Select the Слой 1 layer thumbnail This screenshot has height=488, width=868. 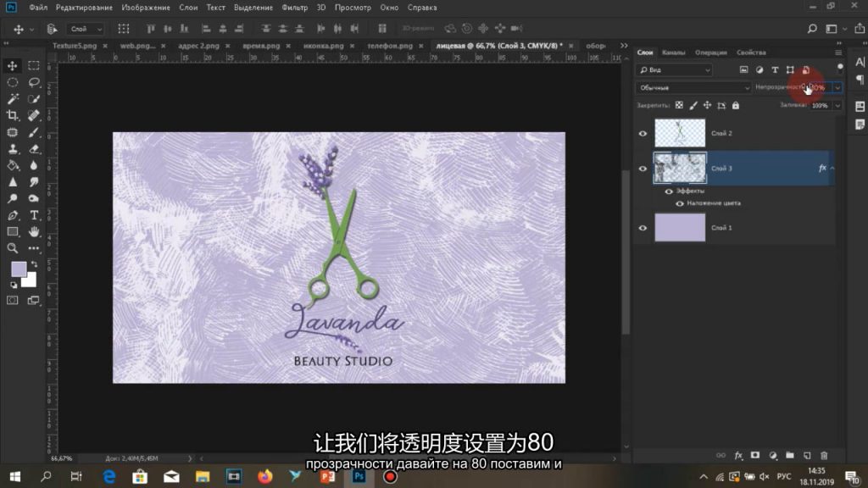pos(680,228)
